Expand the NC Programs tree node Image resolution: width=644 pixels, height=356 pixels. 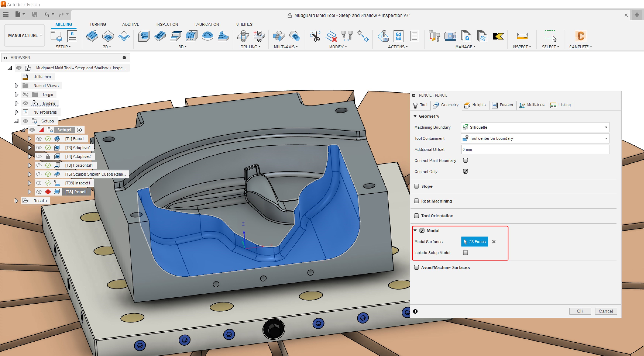tap(16, 112)
